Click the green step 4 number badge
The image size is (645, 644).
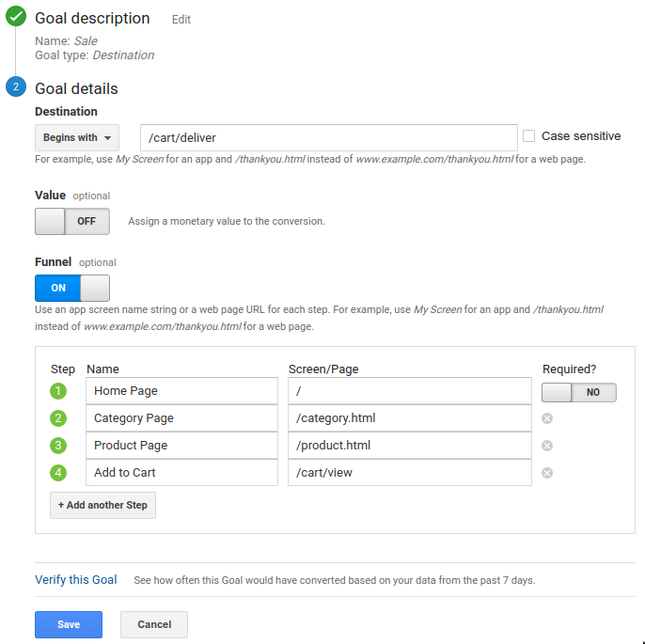[58, 473]
